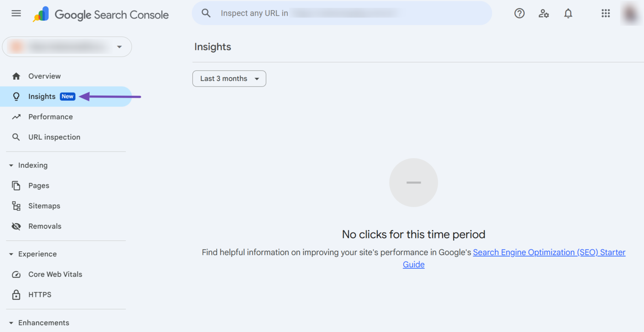Click the Sitemaps tree icon
Screen dimensions: 644x332
tap(16, 206)
